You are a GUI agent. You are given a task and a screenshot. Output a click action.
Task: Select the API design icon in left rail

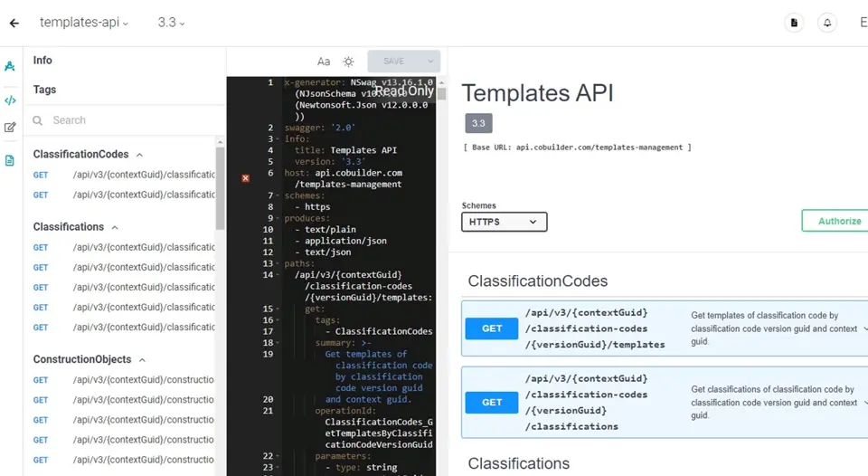[10, 66]
